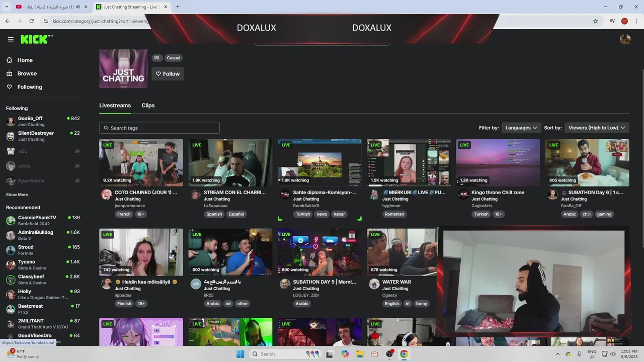The image size is (644, 362).
Task: Click the gaming tag under GooBa_Off stream
Action: coord(604,214)
